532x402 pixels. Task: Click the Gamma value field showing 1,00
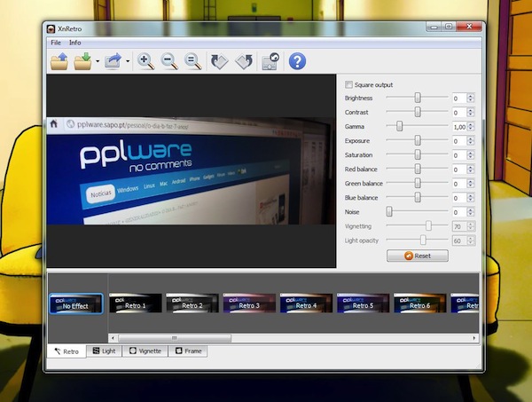(459, 127)
